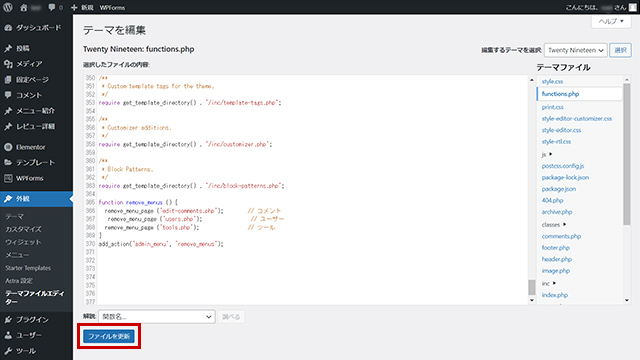640x360 pixels.
Task: Open the 関数名 function name dropdown
Action: click(157, 317)
